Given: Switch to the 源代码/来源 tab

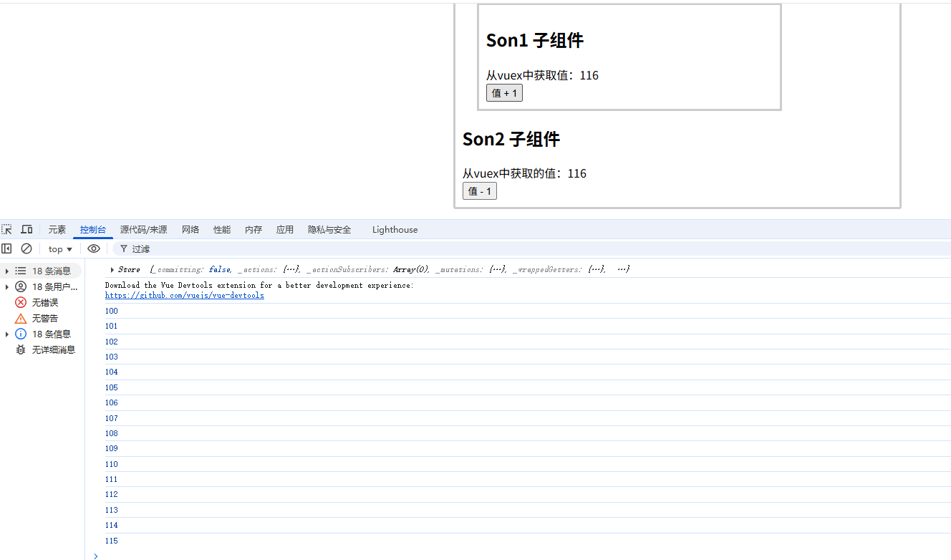Looking at the screenshot, I should [144, 229].
